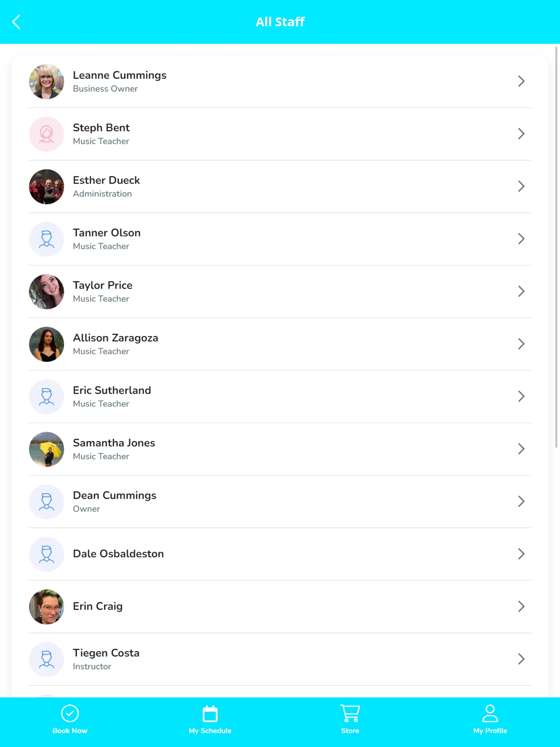Tap Allison Zaragoza profile thumbnail

46,343
